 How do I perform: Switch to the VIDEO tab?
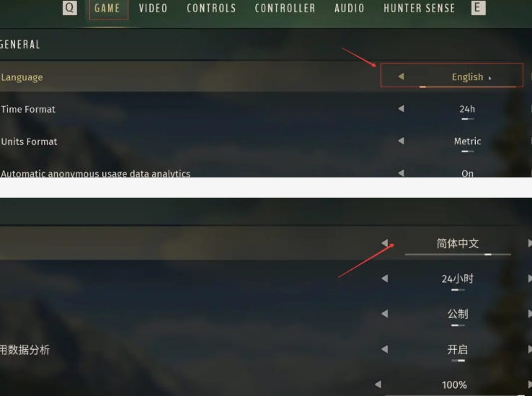coord(153,8)
